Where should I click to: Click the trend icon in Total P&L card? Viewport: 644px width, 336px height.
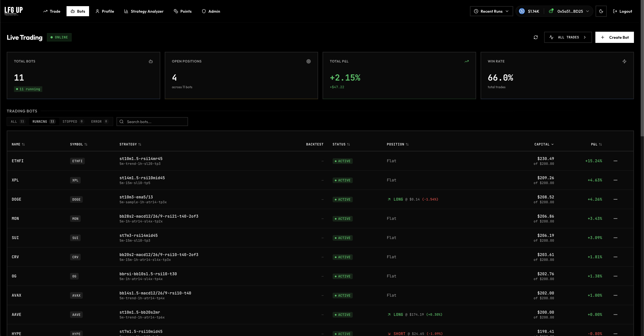pos(466,61)
